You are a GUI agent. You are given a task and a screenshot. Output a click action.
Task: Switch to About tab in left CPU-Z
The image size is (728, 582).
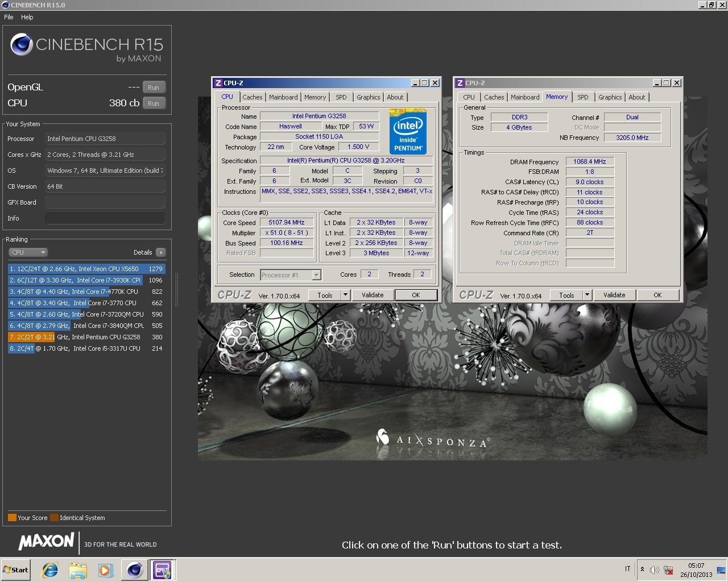pos(395,97)
